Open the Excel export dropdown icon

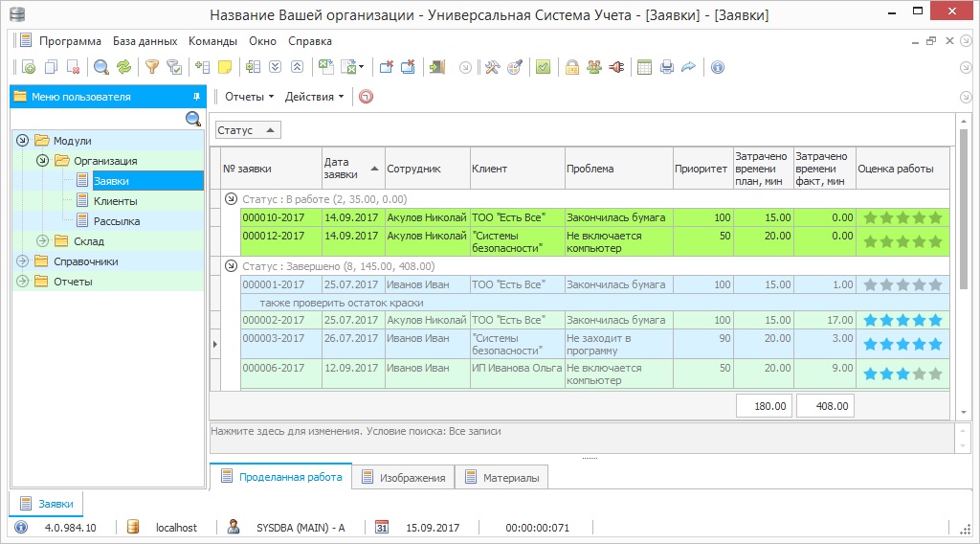(x=352, y=68)
